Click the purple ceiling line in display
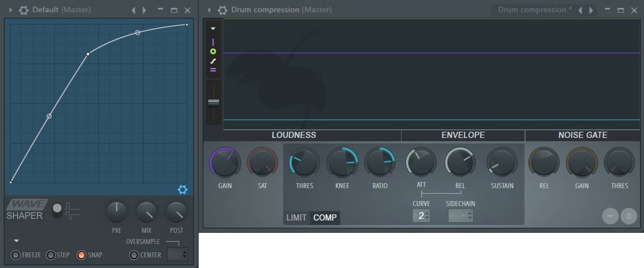This screenshot has width=644, height=268. tap(431, 53)
